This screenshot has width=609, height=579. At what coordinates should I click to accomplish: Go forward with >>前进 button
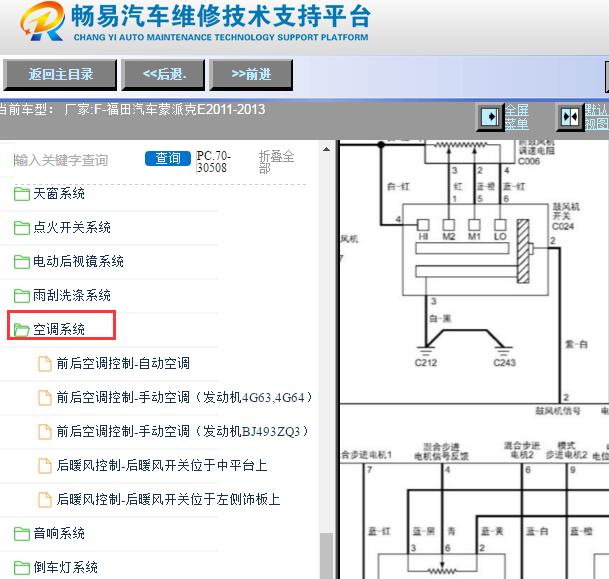tap(251, 75)
